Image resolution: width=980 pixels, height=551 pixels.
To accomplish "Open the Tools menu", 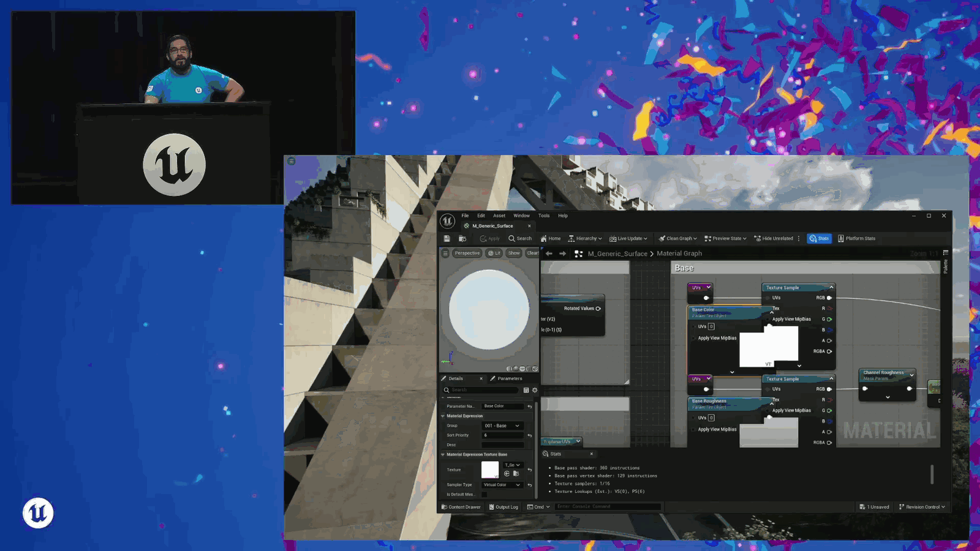I will point(544,216).
